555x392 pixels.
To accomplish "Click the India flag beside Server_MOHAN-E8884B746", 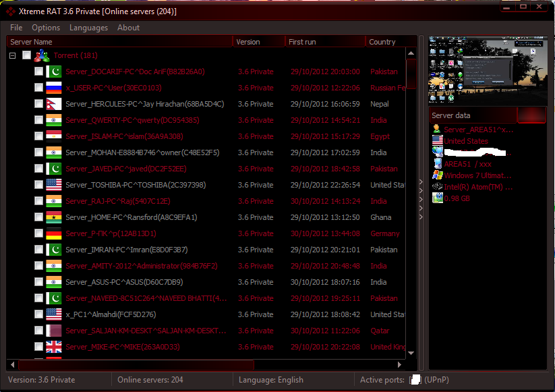I will pyautogui.click(x=54, y=152).
